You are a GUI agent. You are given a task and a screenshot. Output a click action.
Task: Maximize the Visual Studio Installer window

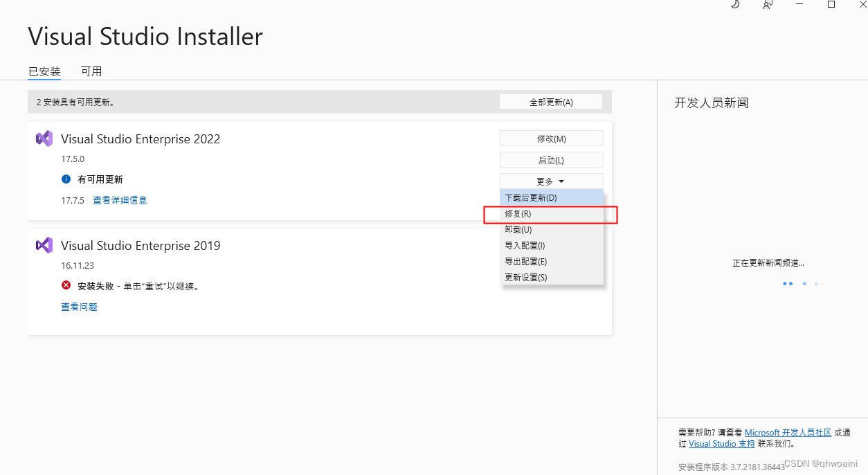coord(831,4)
